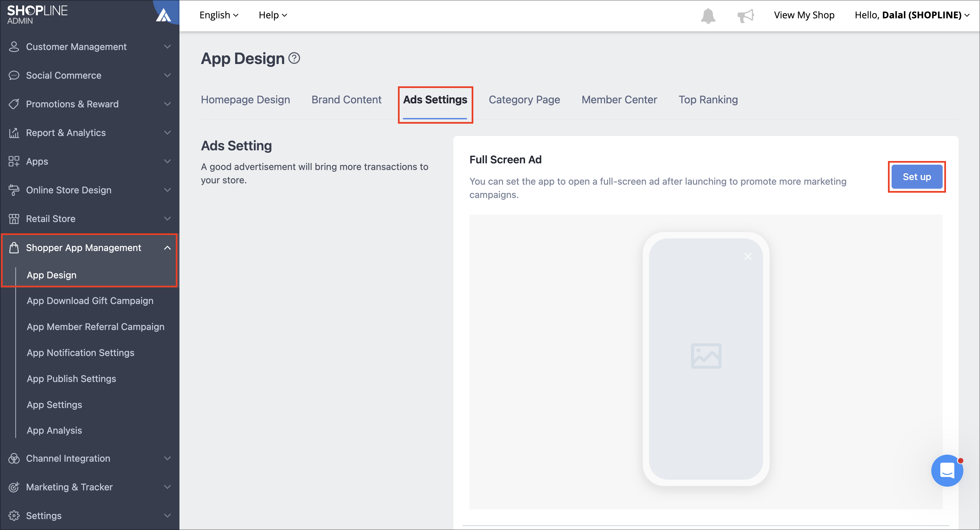Open the live chat bubble

[x=947, y=470]
